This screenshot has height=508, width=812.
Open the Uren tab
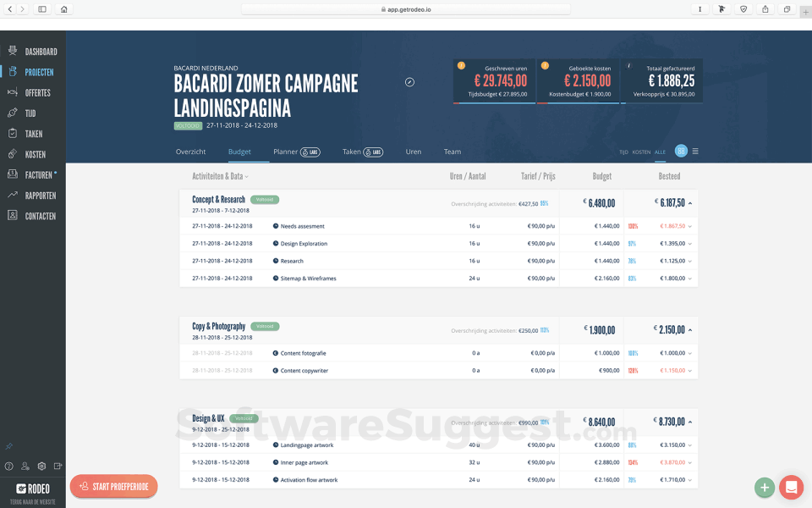(x=414, y=152)
